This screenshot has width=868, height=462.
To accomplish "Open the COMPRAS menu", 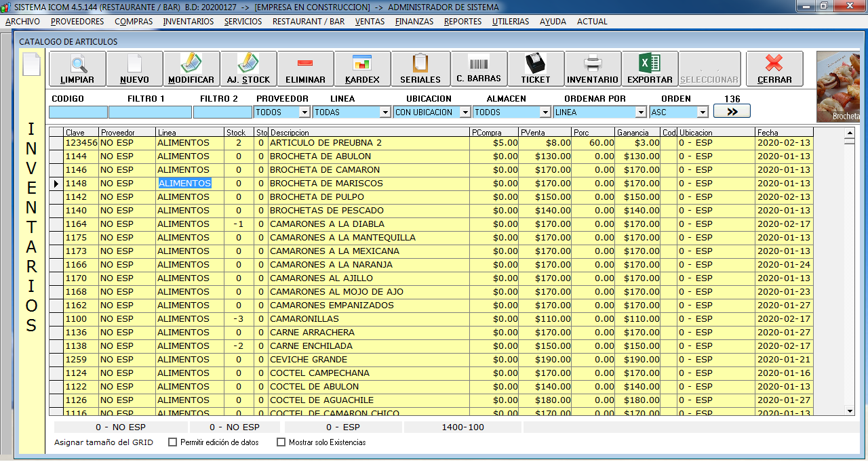I will tap(134, 22).
